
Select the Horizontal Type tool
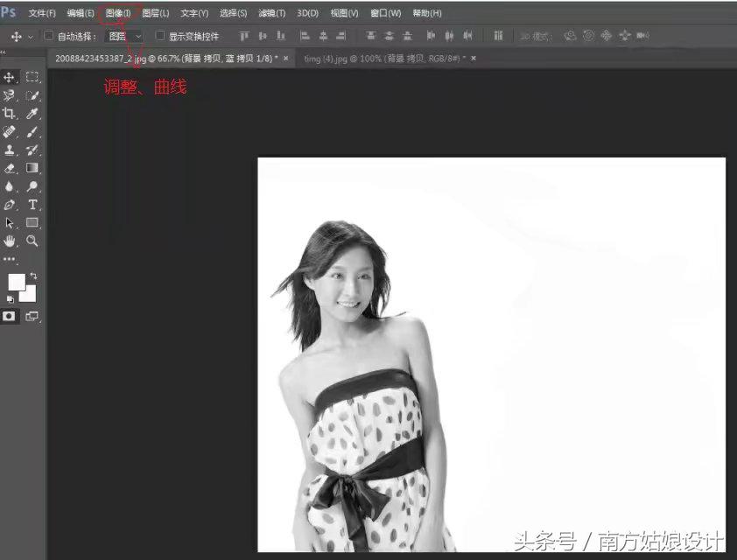[32, 205]
